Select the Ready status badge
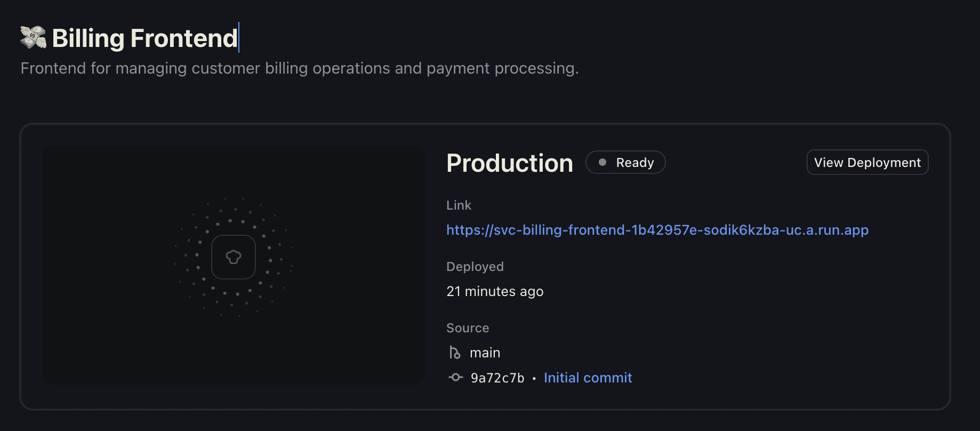Image resolution: width=980 pixels, height=431 pixels. [625, 162]
